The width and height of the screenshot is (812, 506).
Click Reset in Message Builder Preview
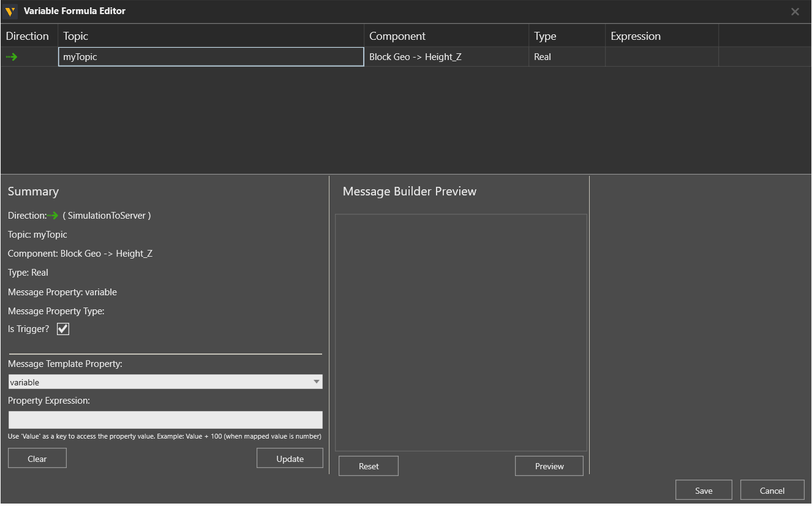pyautogui.click(x=369, y=466)
